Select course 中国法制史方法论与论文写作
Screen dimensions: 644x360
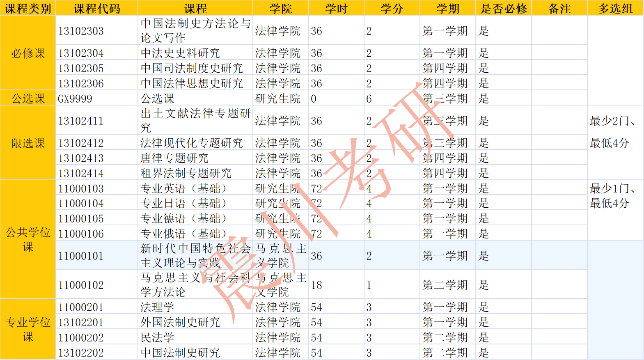(x=195, y=30)
